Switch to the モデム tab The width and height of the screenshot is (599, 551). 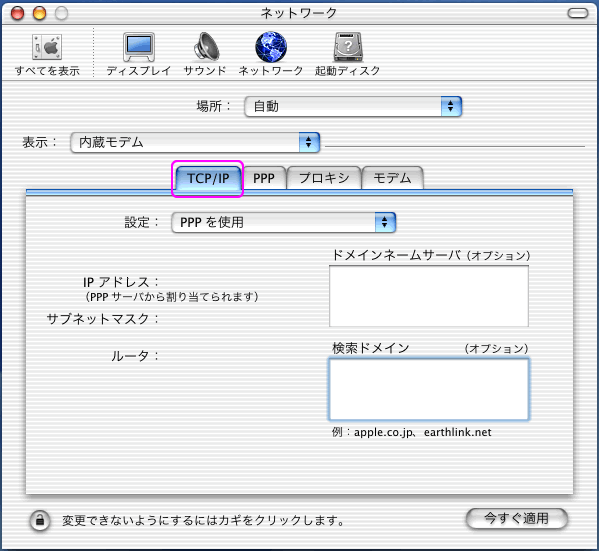[392, 178]
